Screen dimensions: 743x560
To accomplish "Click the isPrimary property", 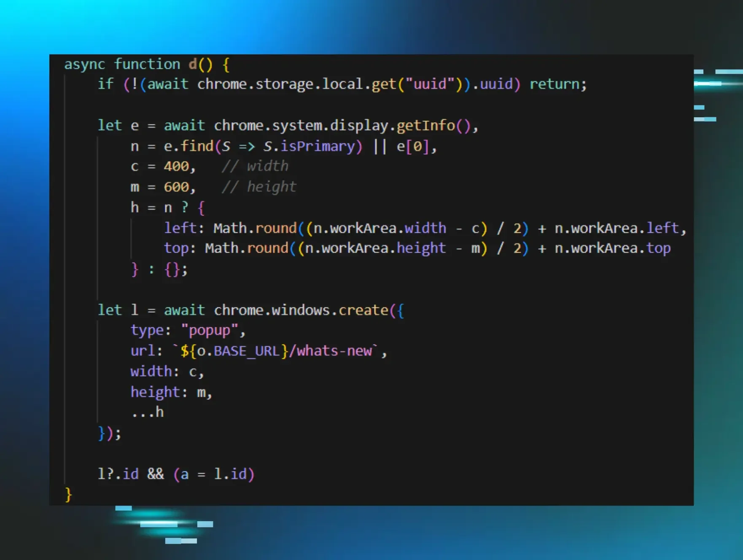I will [x=318, y=146].
